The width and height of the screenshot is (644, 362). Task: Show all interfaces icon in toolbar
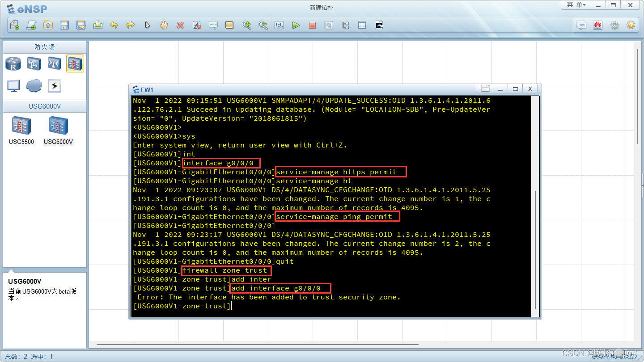(345, 25)
